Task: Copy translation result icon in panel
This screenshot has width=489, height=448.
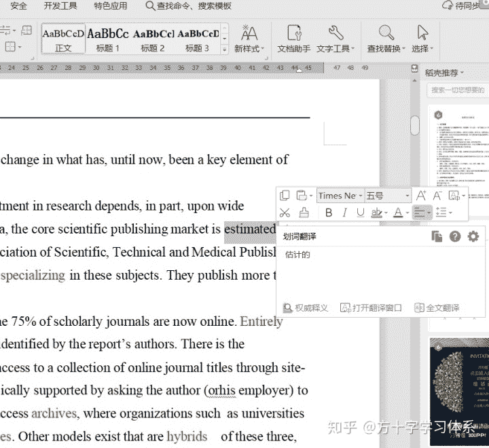Action: pyautogui.click(x=437, y=236)
